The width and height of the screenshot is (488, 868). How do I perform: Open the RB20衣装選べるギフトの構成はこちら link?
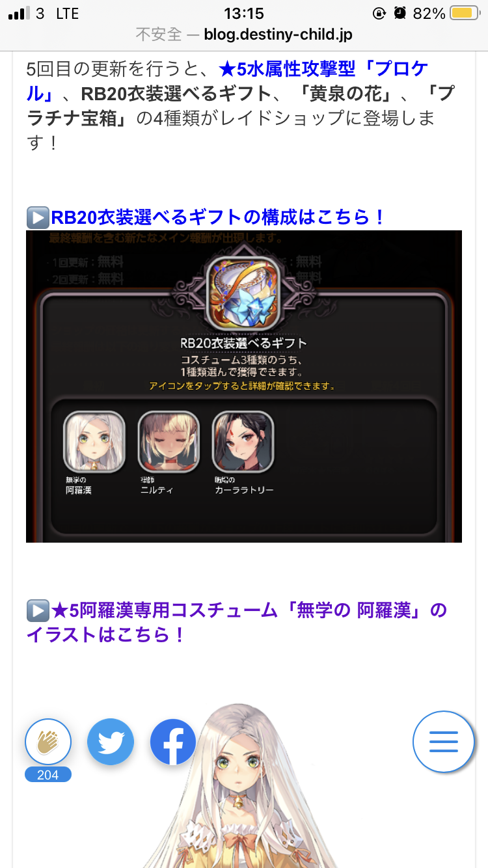pyautogui.click(x=219, y=217)
